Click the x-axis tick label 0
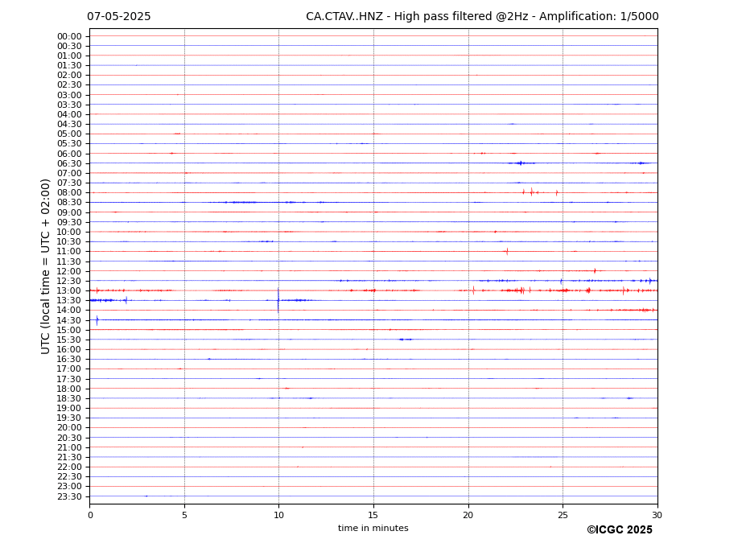Viewport: 746px width, 560px height. pyautogui.click(x=90, y=515)
